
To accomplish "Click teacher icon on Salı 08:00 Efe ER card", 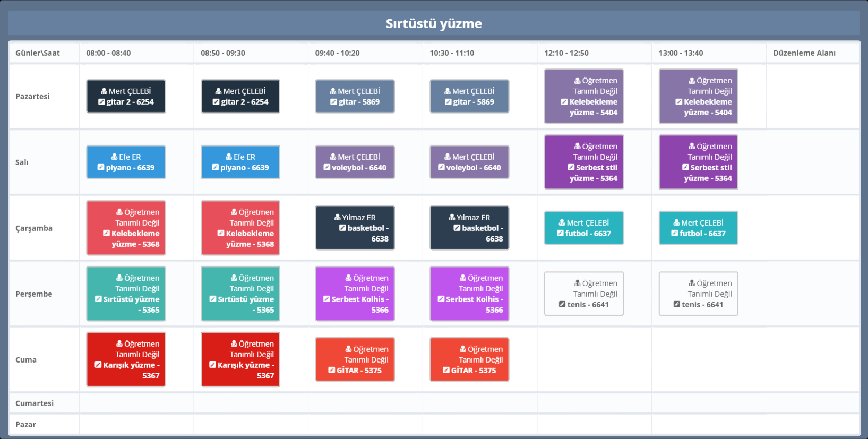I will coord(114,157).
